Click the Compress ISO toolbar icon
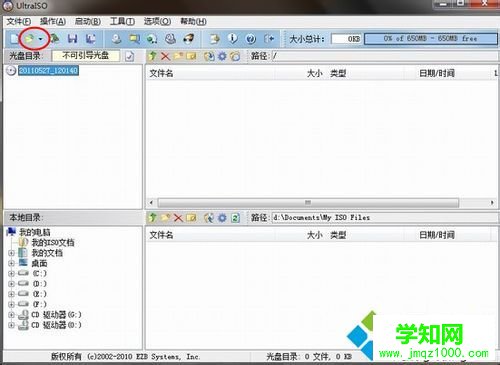500x365 pixels. (x=152, y=39)
